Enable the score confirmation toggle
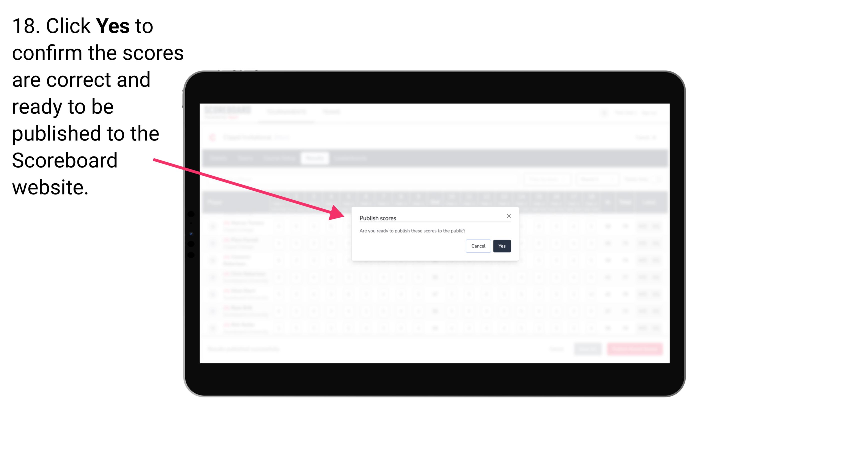This screenshot has height=467, width=868. point(501,245)
